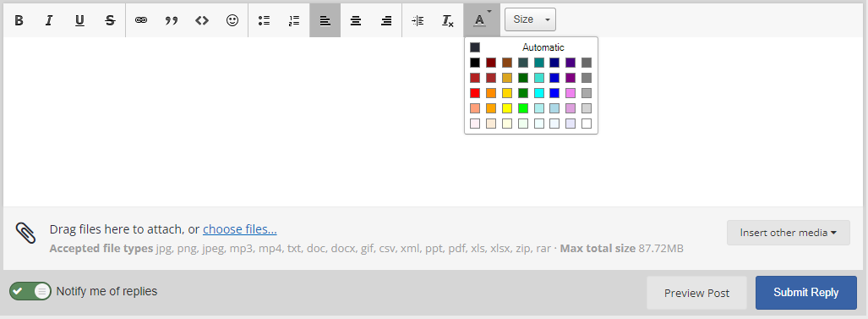868x319 pixels.
Task: Close the text color picker button
Action: [482, 20]
